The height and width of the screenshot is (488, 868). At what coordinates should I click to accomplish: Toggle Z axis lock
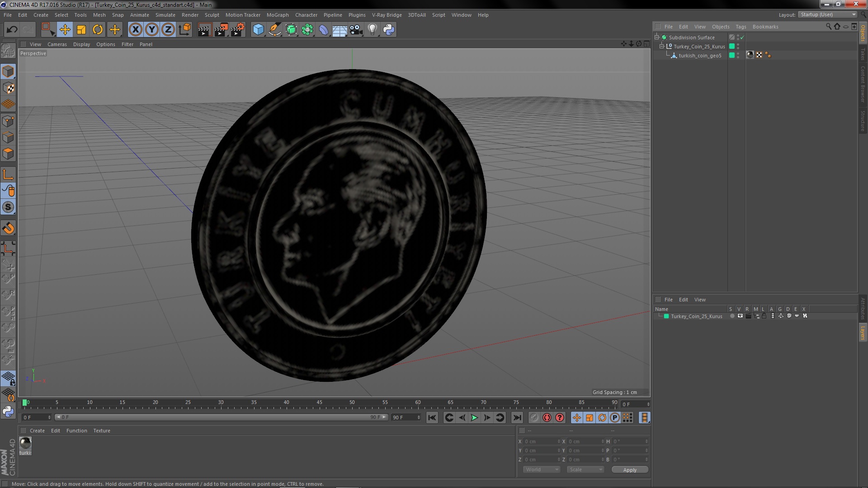pyautogui.click(x=168, y=30)
